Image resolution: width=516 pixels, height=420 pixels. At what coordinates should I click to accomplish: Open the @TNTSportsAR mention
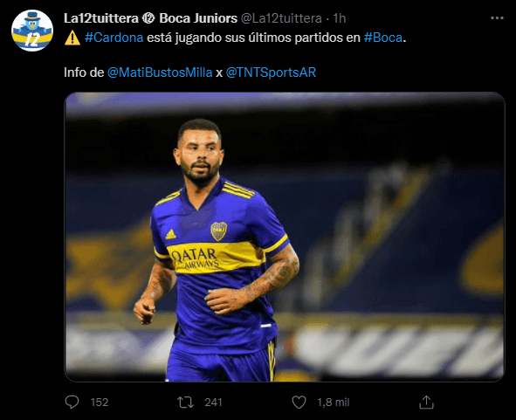(271, 72)
